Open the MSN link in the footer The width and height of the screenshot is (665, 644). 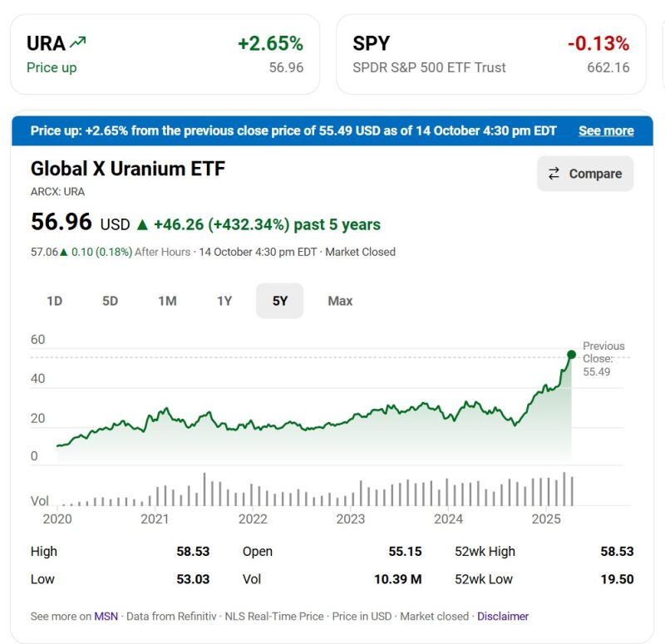point(103,616)
